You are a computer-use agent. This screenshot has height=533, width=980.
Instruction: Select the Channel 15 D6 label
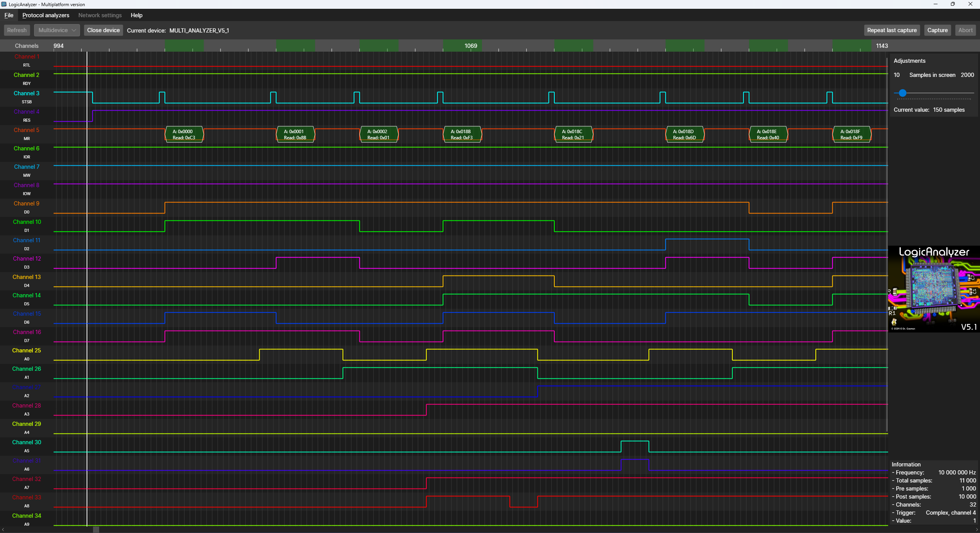click(27, 318)
